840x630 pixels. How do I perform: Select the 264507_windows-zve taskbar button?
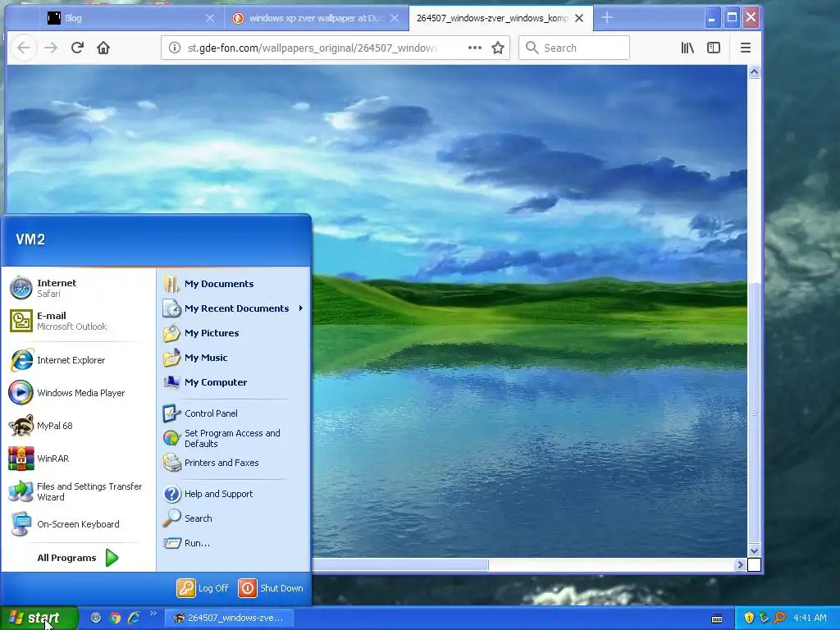[230, 618]
